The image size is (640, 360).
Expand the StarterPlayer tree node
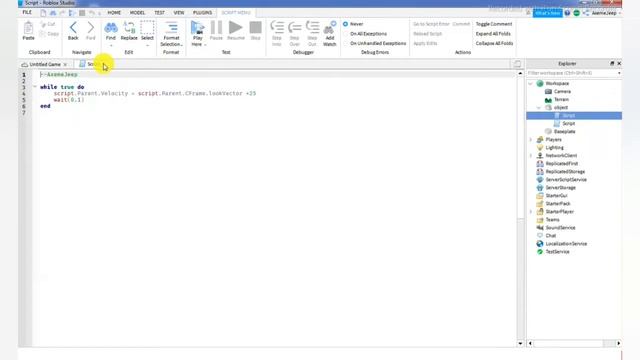[x=531, y=211]
